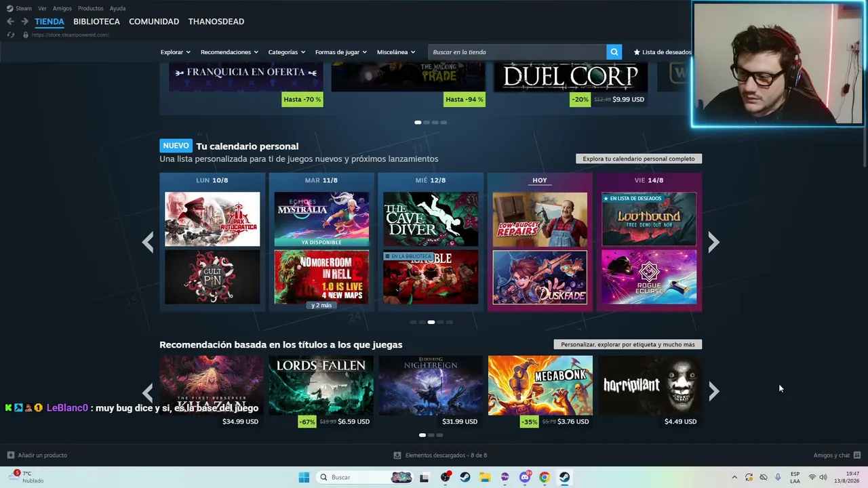Open Discord from the taskbar

point(524,477)
